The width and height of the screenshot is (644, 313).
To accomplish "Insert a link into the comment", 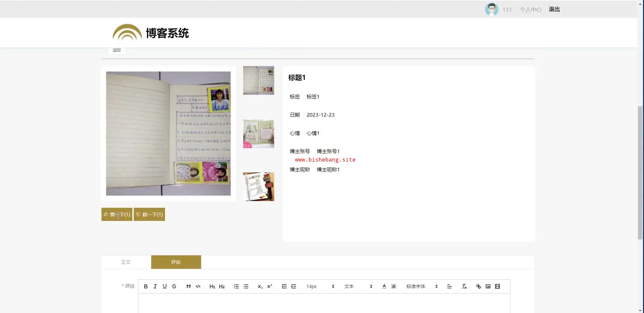I will [x=478, y=286].
